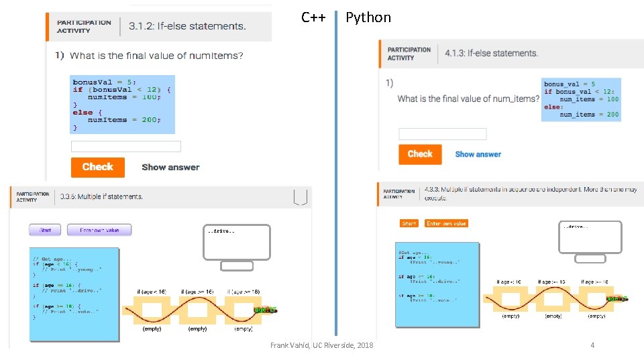The height and width of the screenshot is (362, 644).
Task: Click the 'Frank Vahid, UC Riverside, 2018' footer
Action: point(321,345)
